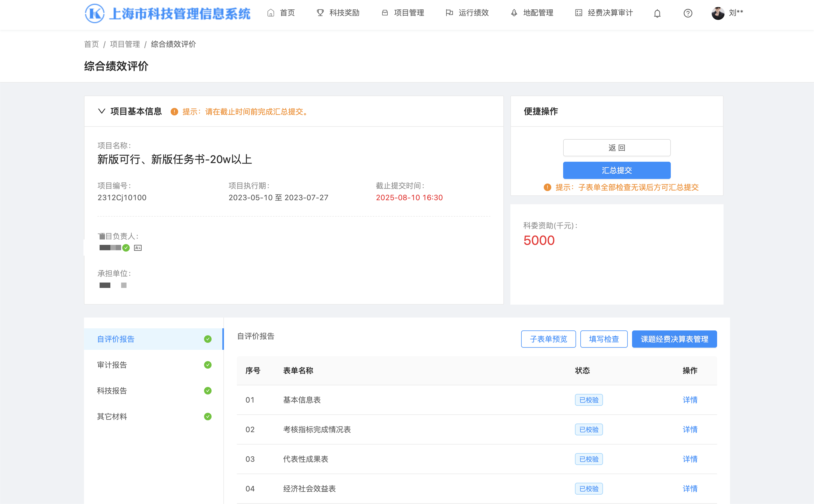Screen dimensions: 814x504
Task: Click the ID card icon beside project leader
Action: pyautogui.click(x=138, y=248)
